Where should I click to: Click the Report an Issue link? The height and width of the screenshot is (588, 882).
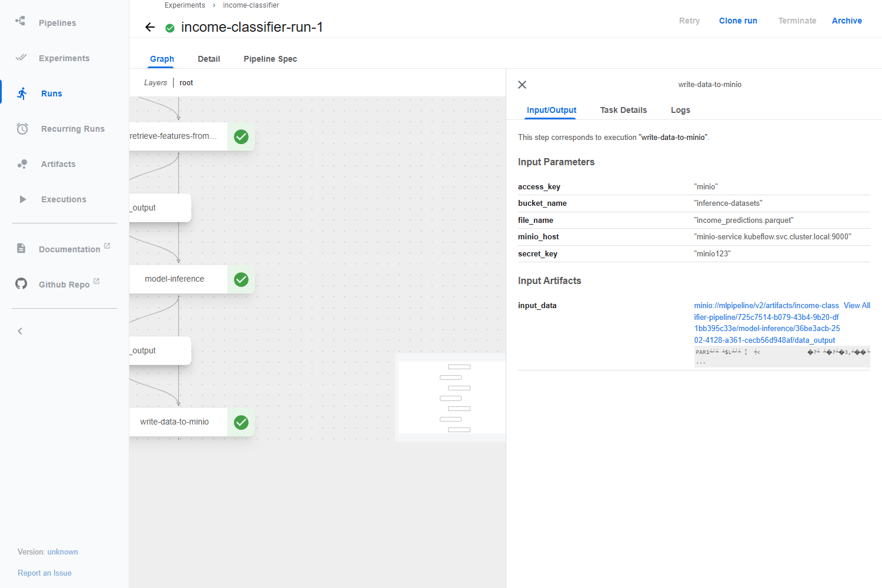[45, 573]
